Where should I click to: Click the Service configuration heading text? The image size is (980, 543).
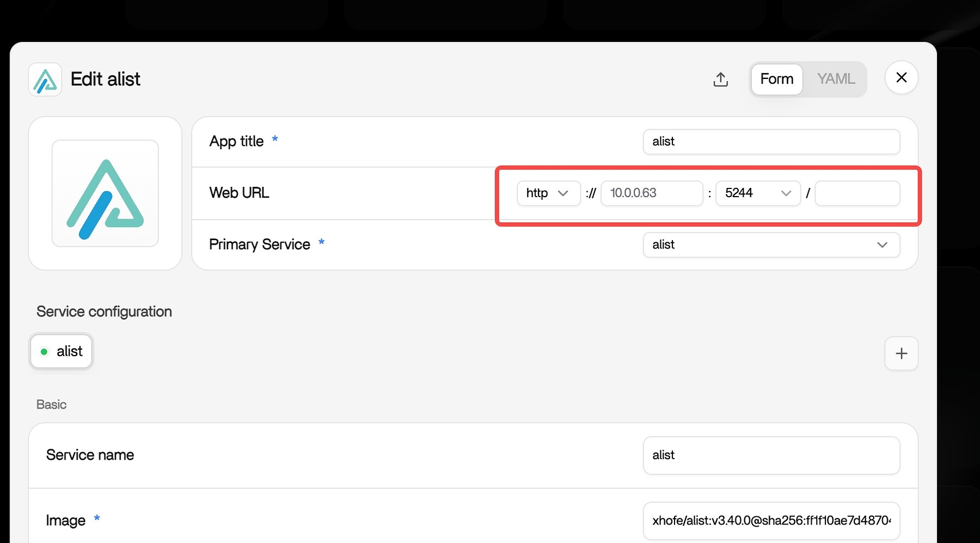pyautogui.click(x=104, y=312)
